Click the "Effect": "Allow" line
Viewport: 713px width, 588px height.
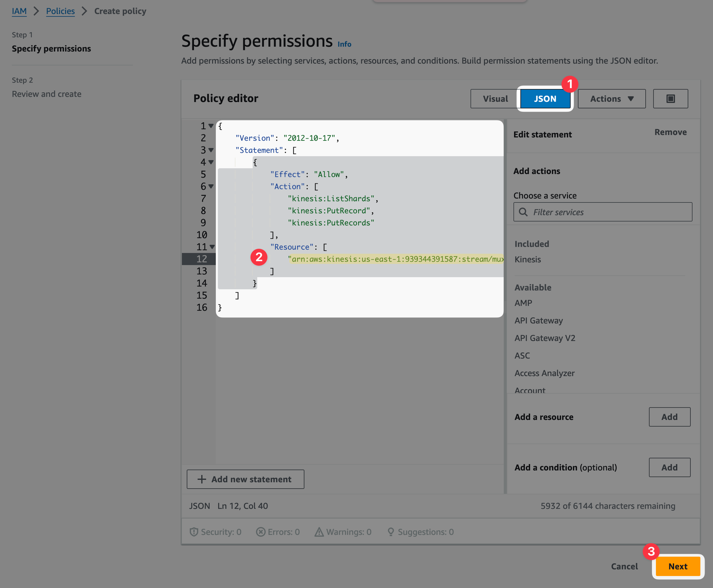pyautogui.click(x=309, y=175)
